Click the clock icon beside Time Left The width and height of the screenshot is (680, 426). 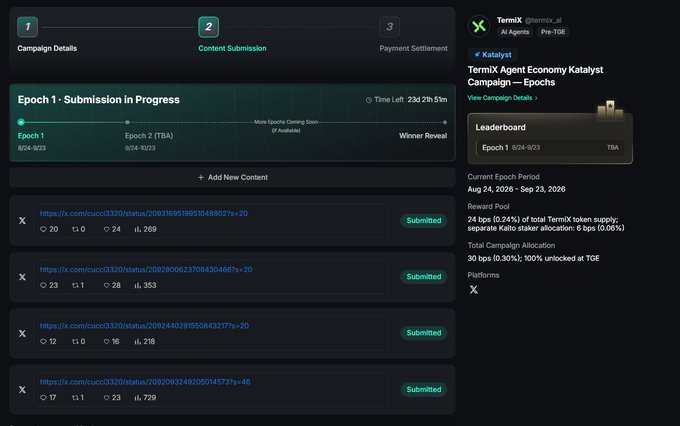click(x=369, y=100)
